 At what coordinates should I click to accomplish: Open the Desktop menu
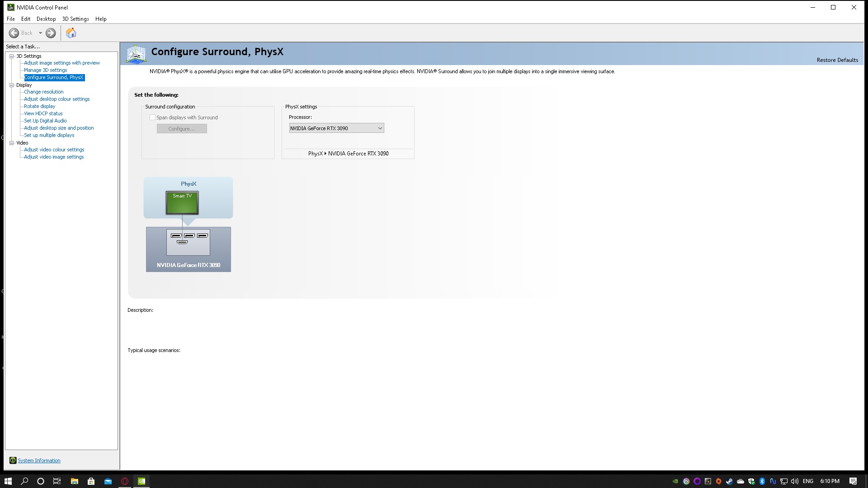pos(46,19)
